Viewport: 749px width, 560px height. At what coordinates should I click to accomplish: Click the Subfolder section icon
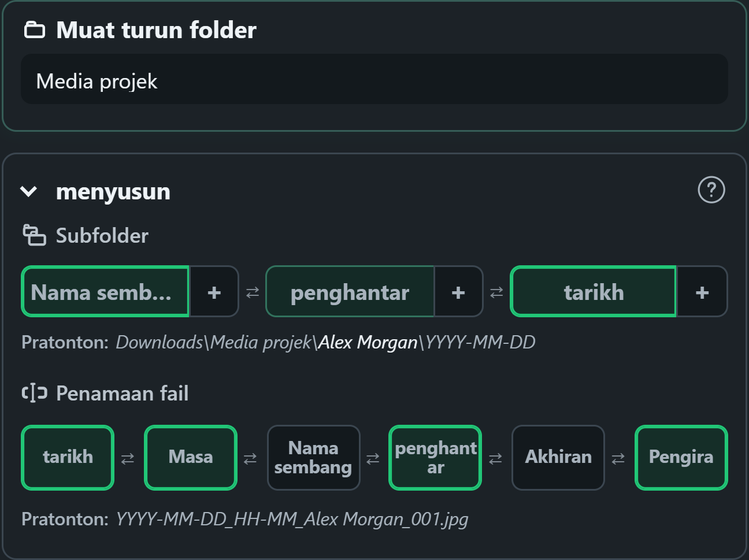34,235
